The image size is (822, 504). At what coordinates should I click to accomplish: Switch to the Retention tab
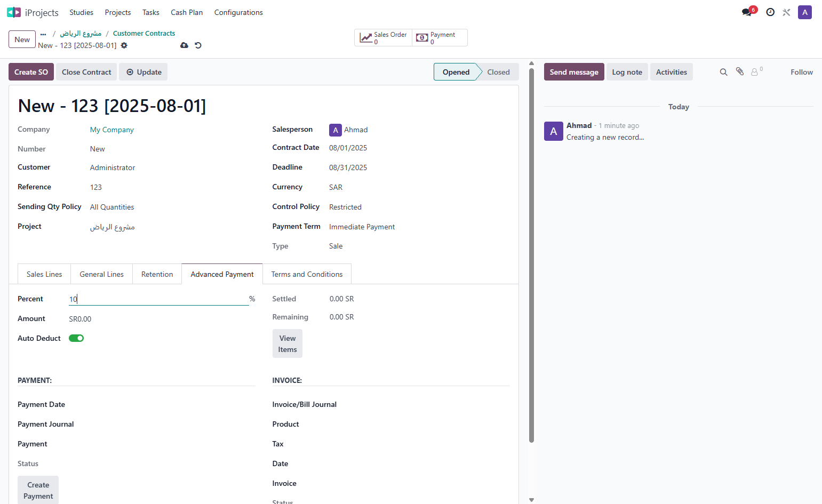pos(157,274)
